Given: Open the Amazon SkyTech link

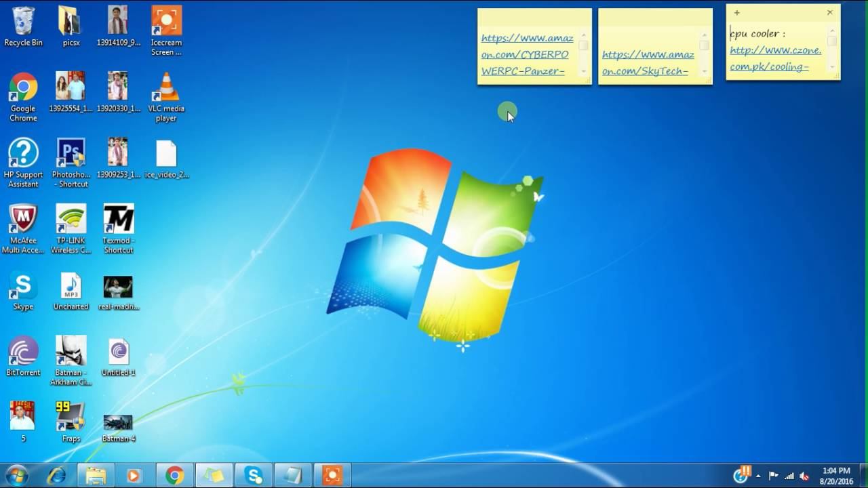Looking at the screenshot, I should point(648,63).
